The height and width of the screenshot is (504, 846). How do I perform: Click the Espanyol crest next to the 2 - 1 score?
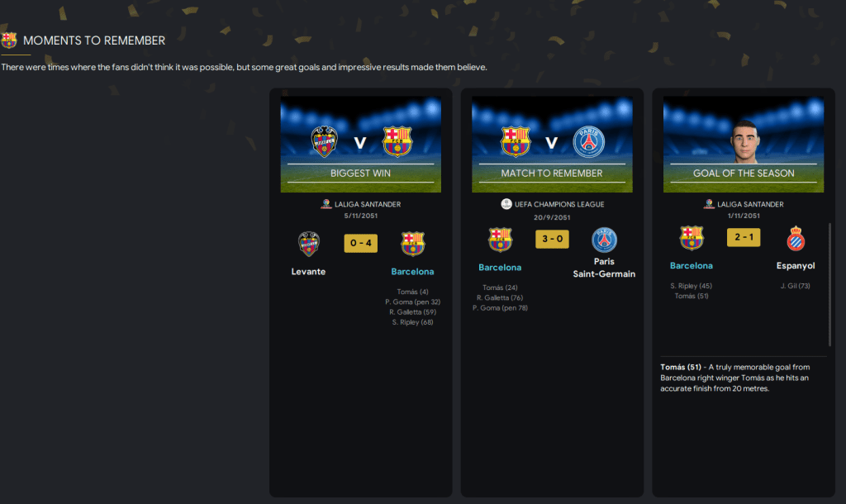796,239
